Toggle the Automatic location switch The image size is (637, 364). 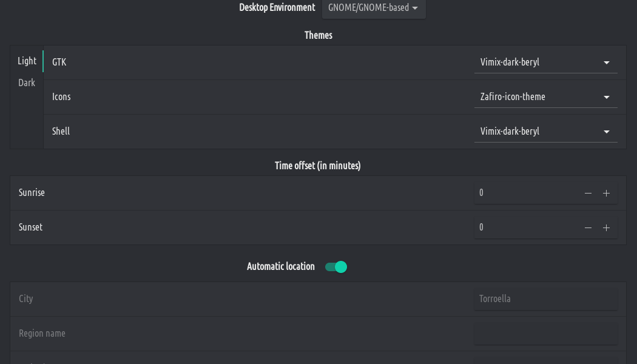(x=336, y=267)
